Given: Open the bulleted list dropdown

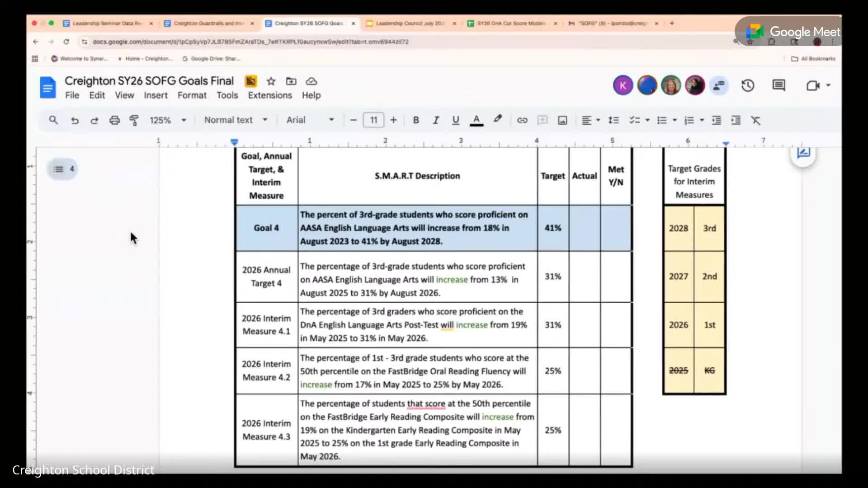Looking at the screenshot, I should (x=667, y=120).
